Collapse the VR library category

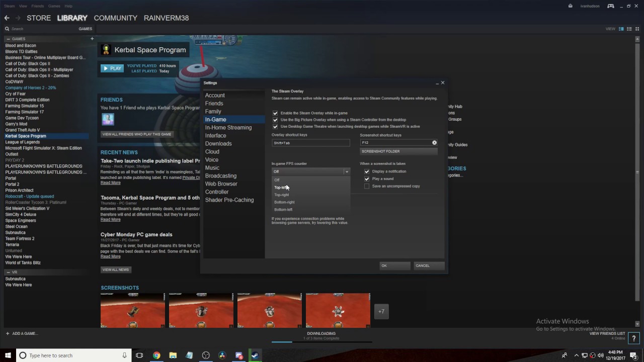click(x=8, y=272)
